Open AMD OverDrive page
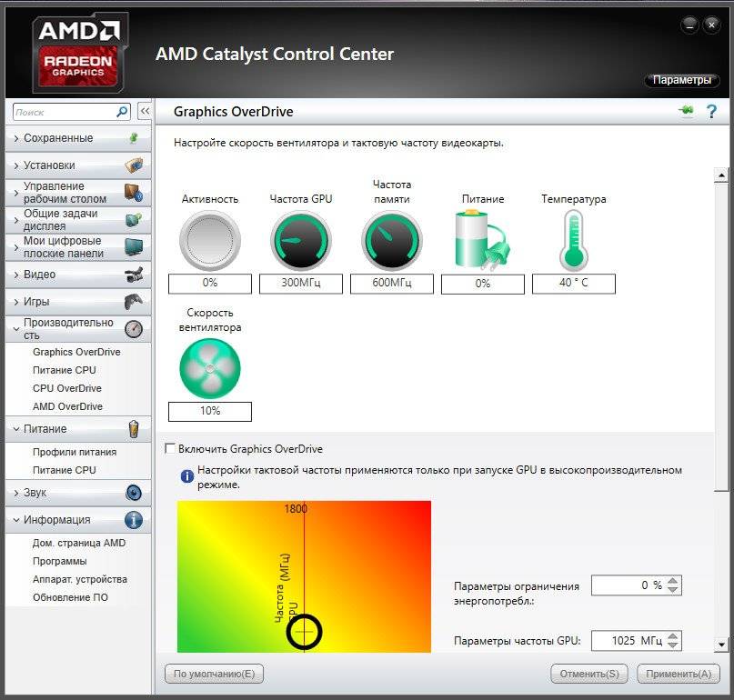The image size is (734, 700). point(67,406)
